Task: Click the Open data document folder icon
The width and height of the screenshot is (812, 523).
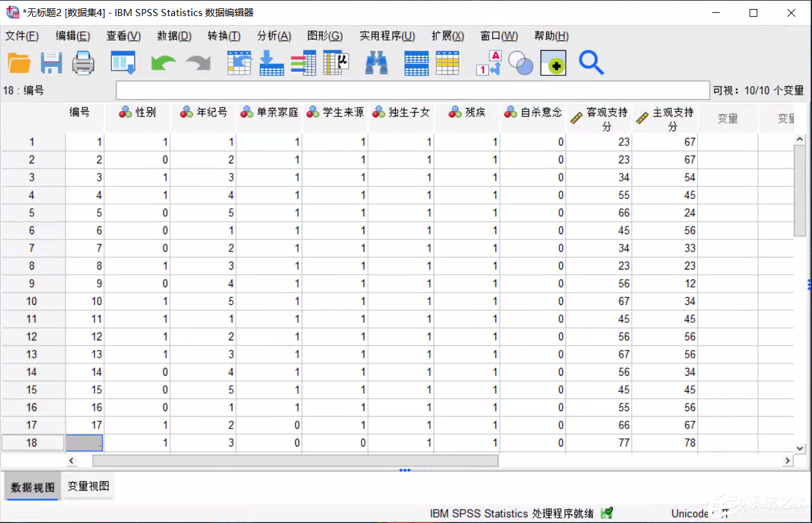Action: [x=19, y=63]
